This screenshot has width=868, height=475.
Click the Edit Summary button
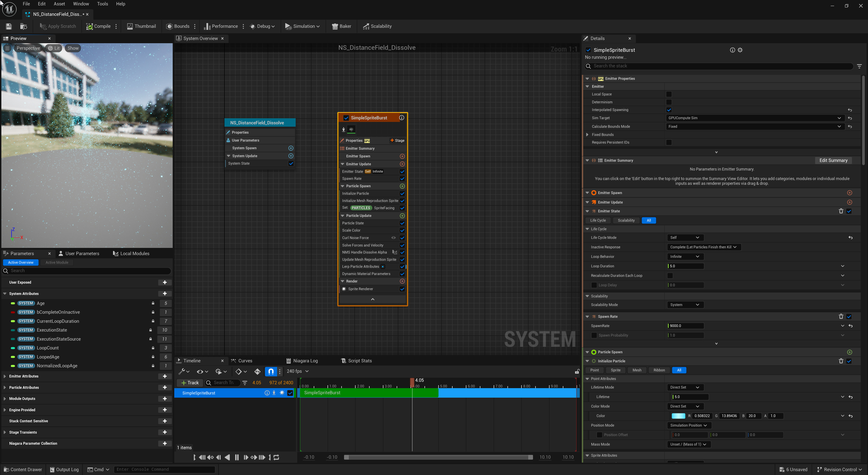(833, 160)
